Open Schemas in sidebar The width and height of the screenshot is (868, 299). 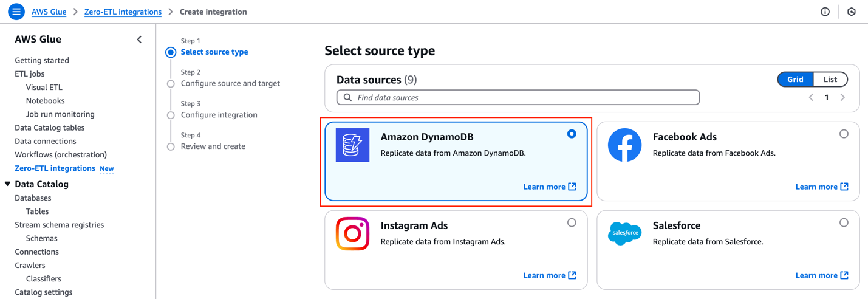[42, 238]
